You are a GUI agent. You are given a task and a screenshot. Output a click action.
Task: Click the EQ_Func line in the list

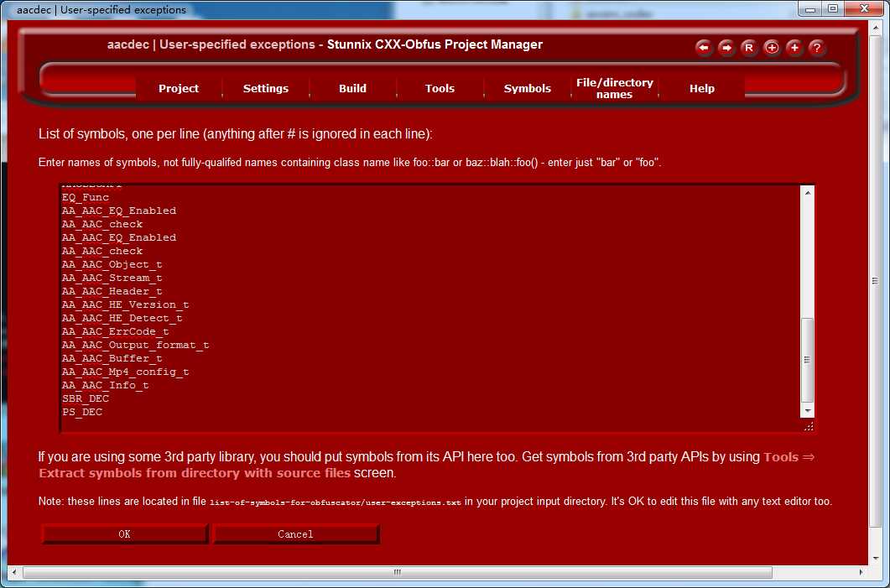tap(85, 197)
